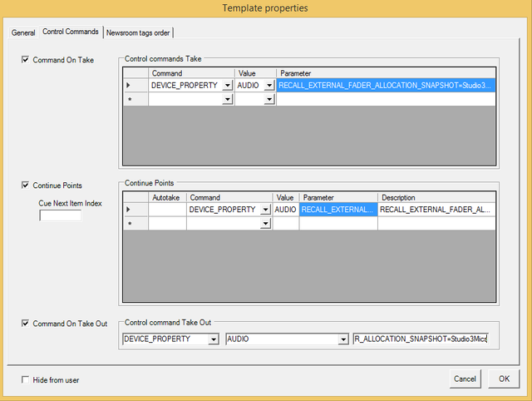Select the first row arrow in Take table
The height and width of the screenshot is (401, 532).
pos(128,85)
